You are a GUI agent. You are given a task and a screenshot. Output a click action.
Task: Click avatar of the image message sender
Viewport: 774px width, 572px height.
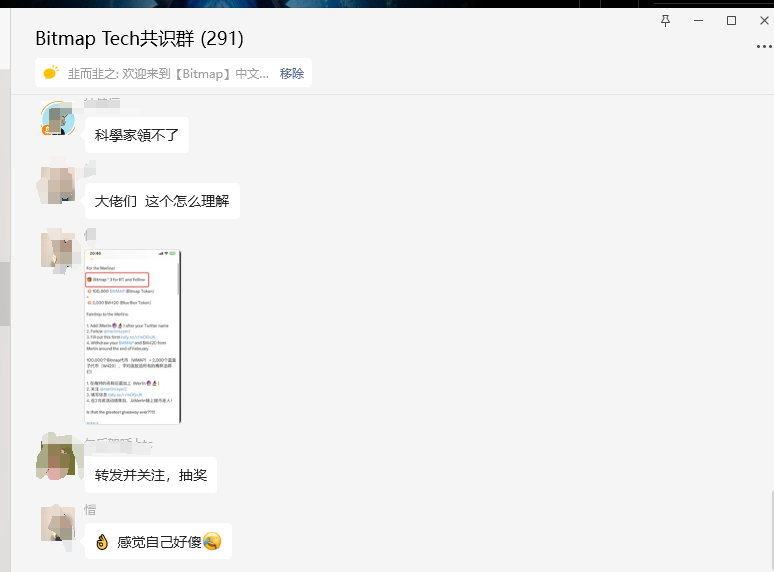58,249
